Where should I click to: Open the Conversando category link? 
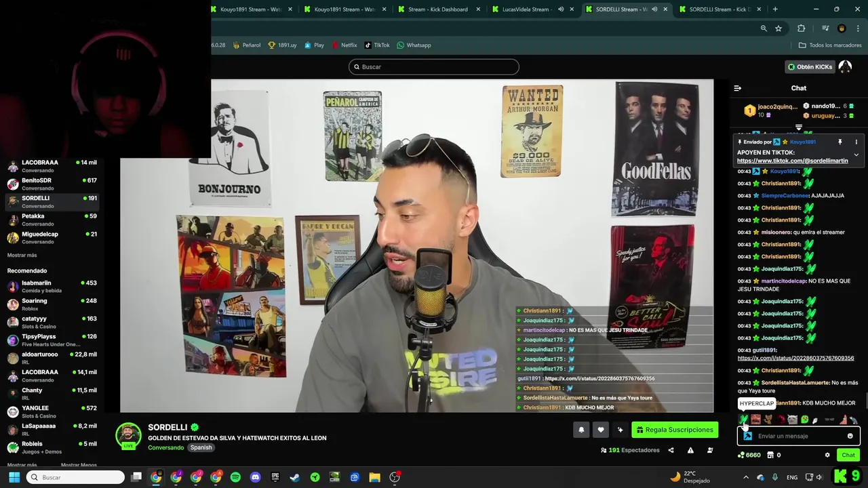[x=166, y=447]
